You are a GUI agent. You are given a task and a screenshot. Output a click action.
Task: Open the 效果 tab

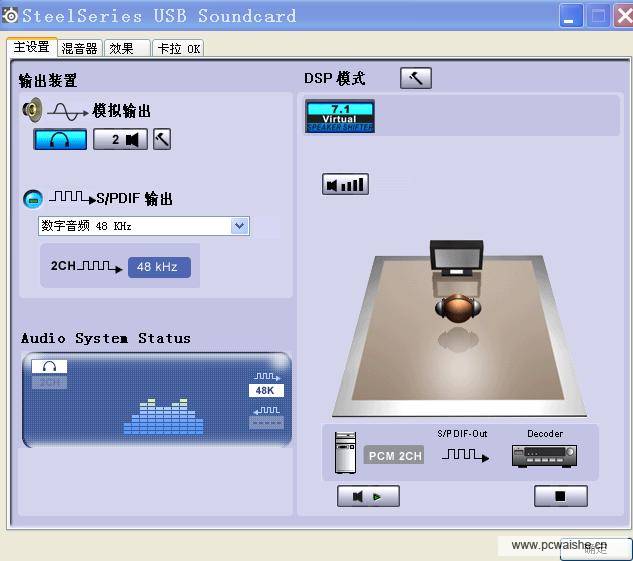[x=122, y=48]
